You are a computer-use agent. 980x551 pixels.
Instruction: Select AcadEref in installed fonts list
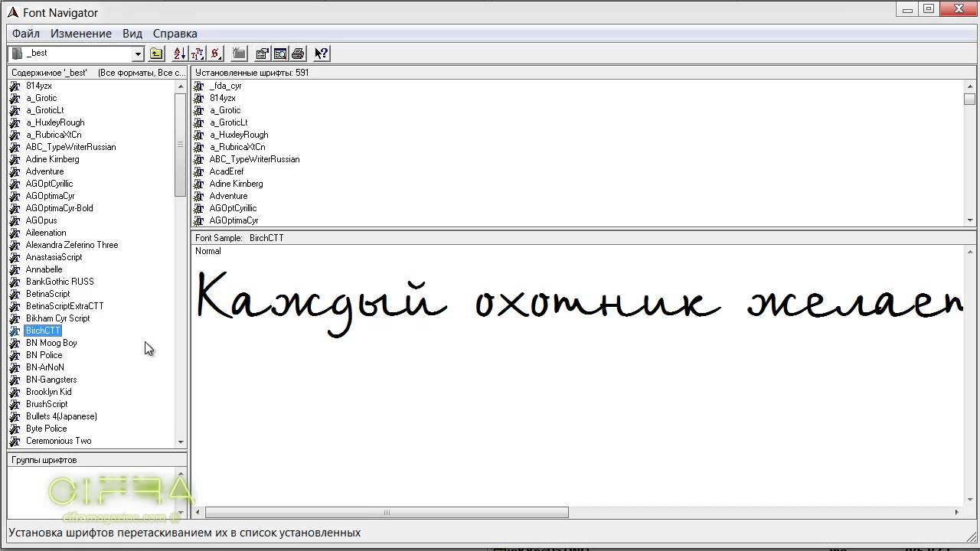tap(227, 171)
